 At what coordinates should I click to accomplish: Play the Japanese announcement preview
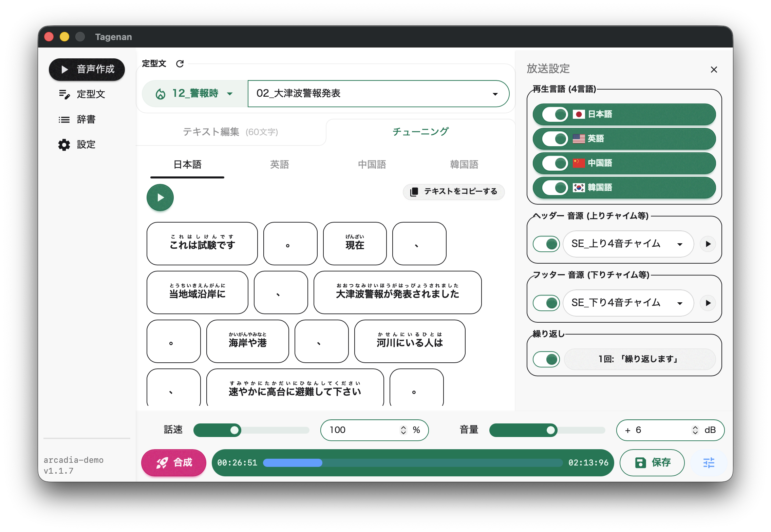[x=160, y=197]
